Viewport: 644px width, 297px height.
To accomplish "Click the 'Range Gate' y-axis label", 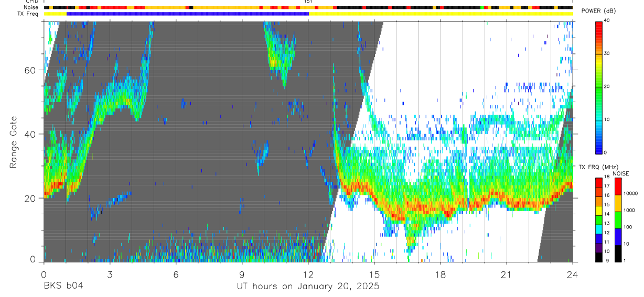I will [x=13, y=142].
